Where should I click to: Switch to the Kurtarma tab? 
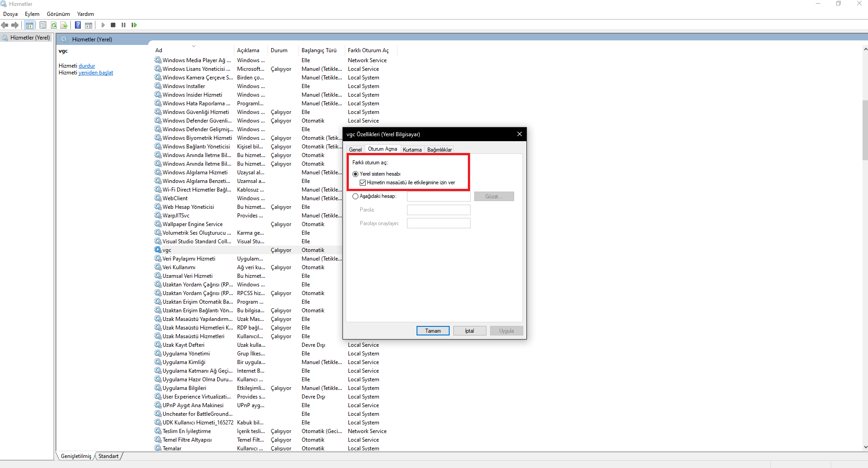point(412,150)
